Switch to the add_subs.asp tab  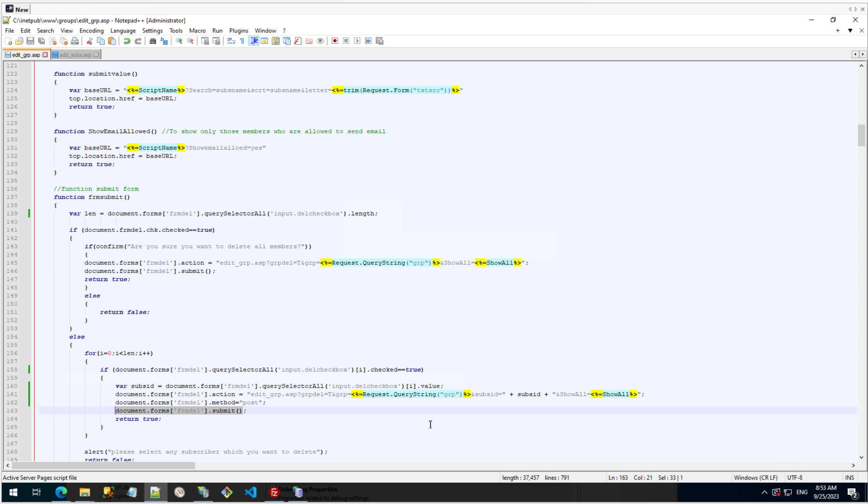[75, 55]
